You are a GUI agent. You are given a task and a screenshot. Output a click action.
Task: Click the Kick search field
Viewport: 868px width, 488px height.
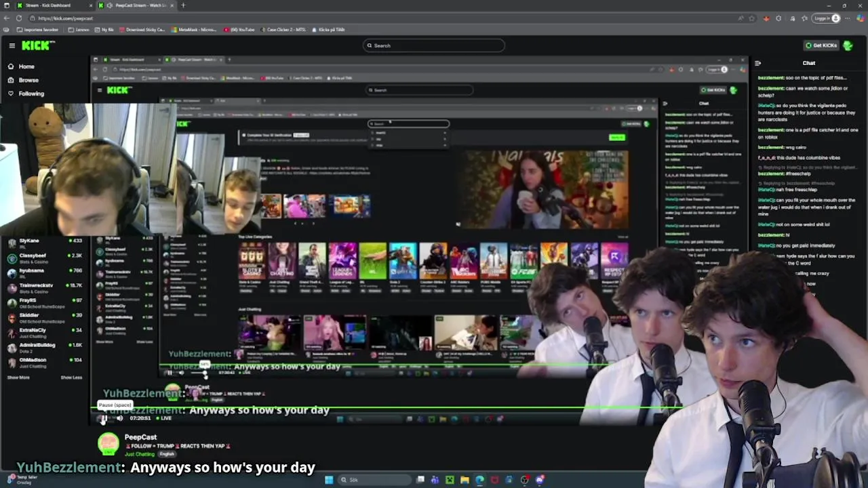[434, 45]
